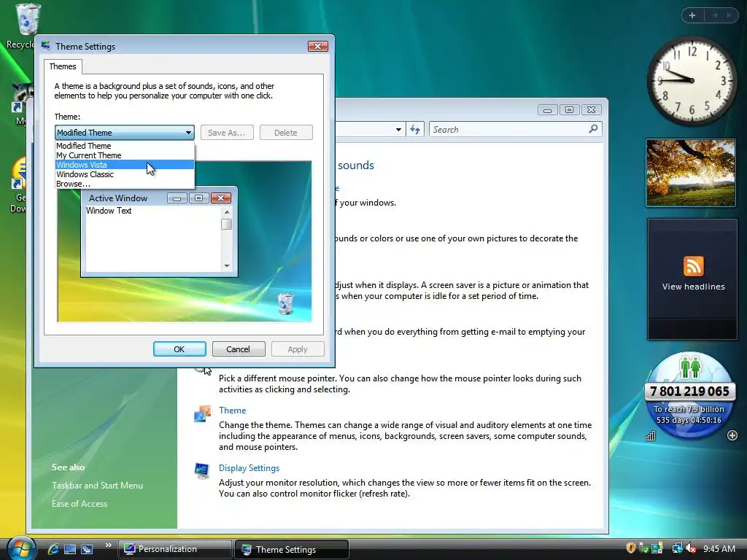
Task: Open Taskbar and Start Menu link
Action: tap(97, 486)
